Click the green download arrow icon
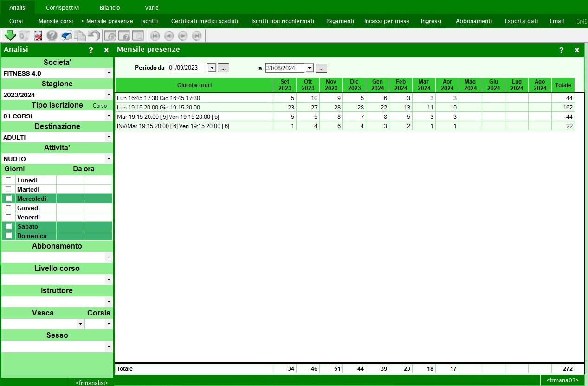This screenshot has width=588, height=386. point(10,36)
